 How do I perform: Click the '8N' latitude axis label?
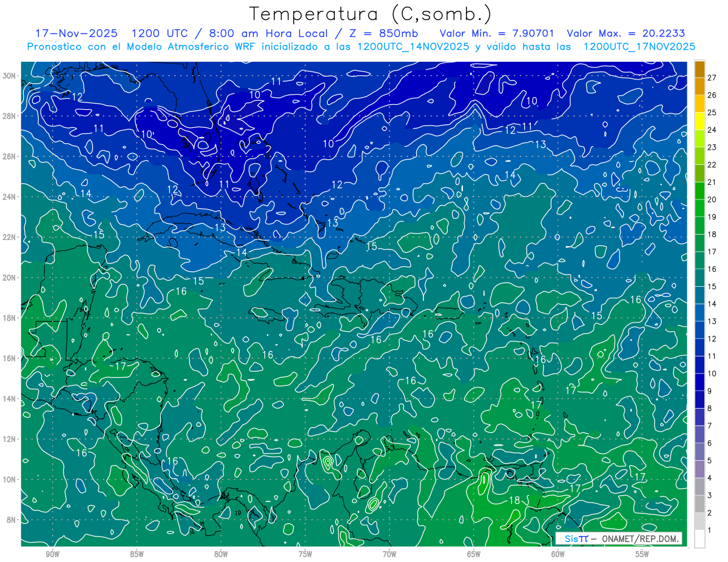pos(12,520)
